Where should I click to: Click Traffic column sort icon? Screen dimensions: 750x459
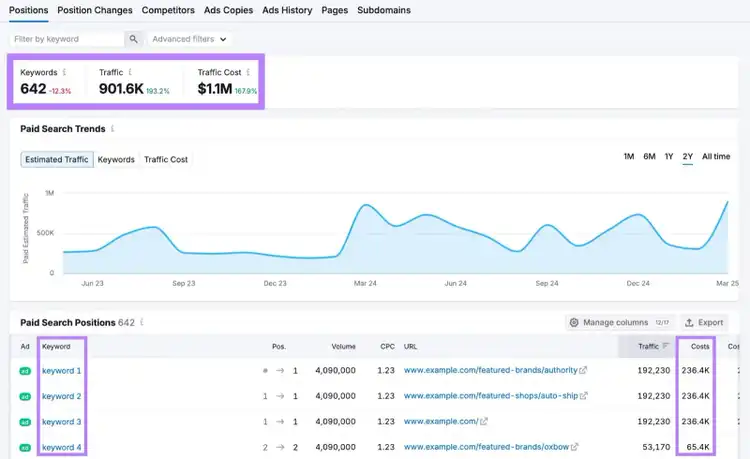pyautogui.click(x=665, y=346)
